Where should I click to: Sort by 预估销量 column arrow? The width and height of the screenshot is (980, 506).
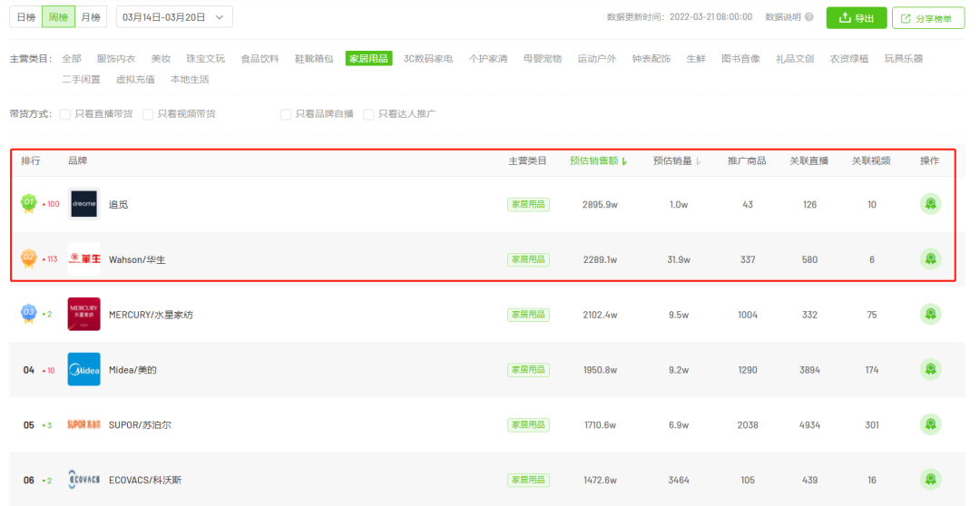pyautogui.click(x=698, y=161)
